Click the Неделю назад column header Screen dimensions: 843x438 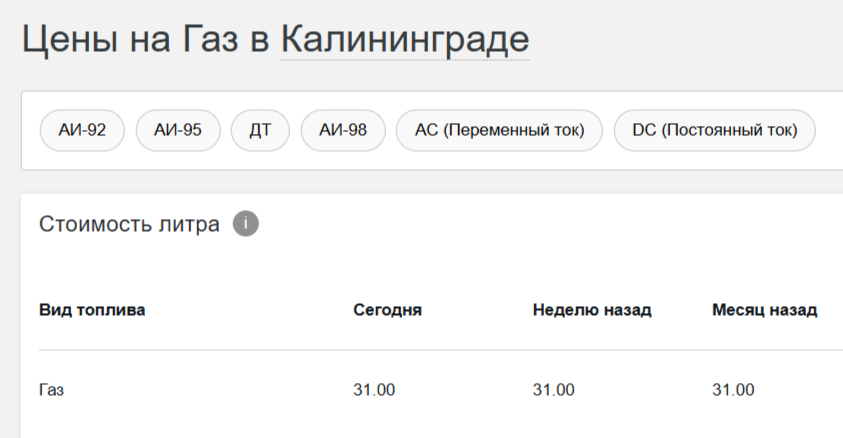tap(592, 310)
